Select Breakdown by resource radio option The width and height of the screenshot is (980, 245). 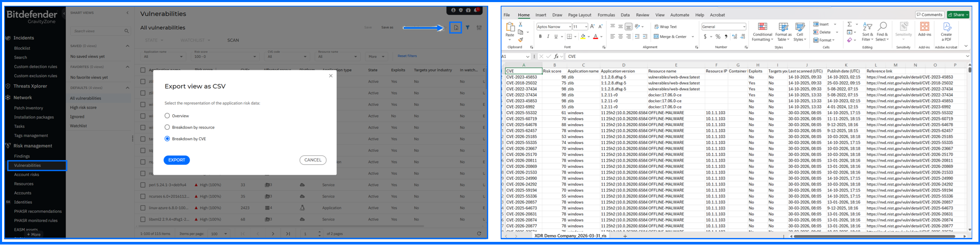point(167,127)
